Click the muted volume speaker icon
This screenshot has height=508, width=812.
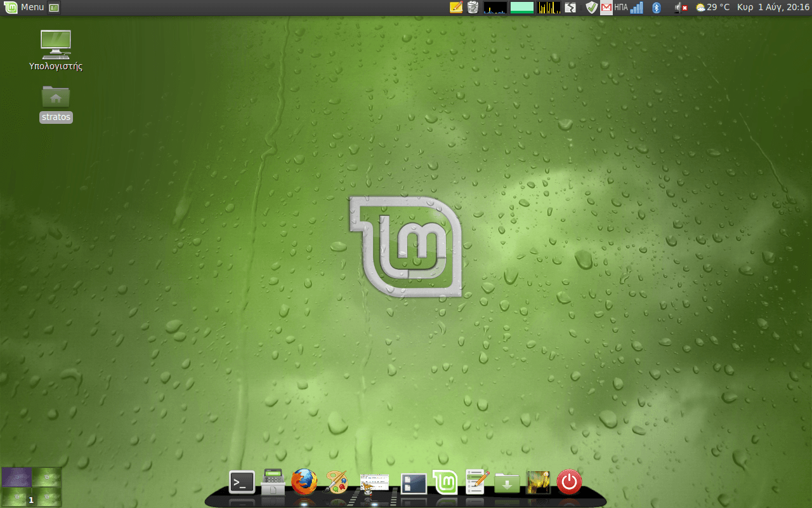point(681,8)
